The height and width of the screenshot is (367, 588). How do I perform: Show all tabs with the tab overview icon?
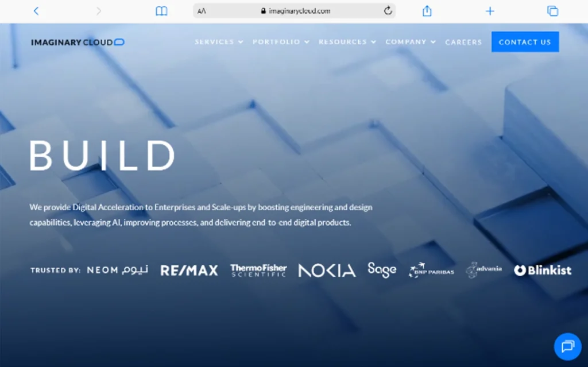[552, 11]
